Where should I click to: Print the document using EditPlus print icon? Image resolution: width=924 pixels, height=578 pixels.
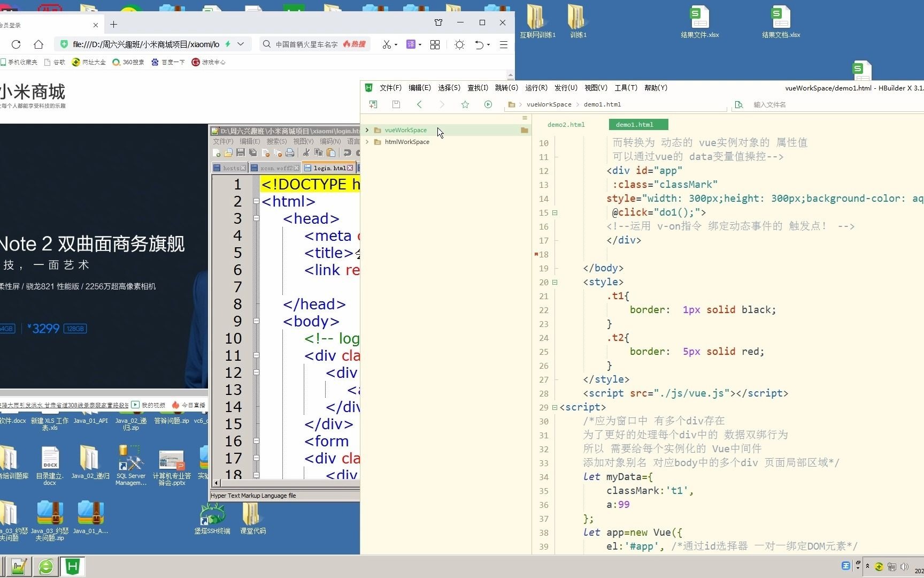click(x=289, y=153)
